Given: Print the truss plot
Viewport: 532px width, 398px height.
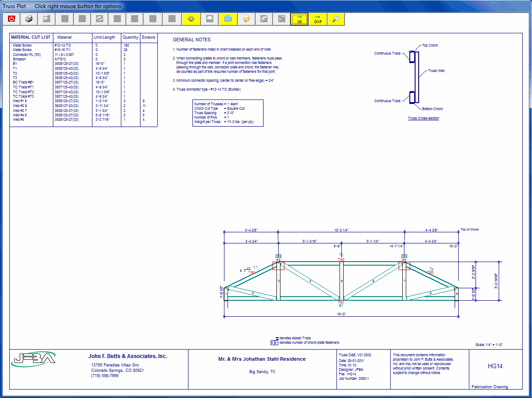Looking at the screenshot, I should point(29,19).
